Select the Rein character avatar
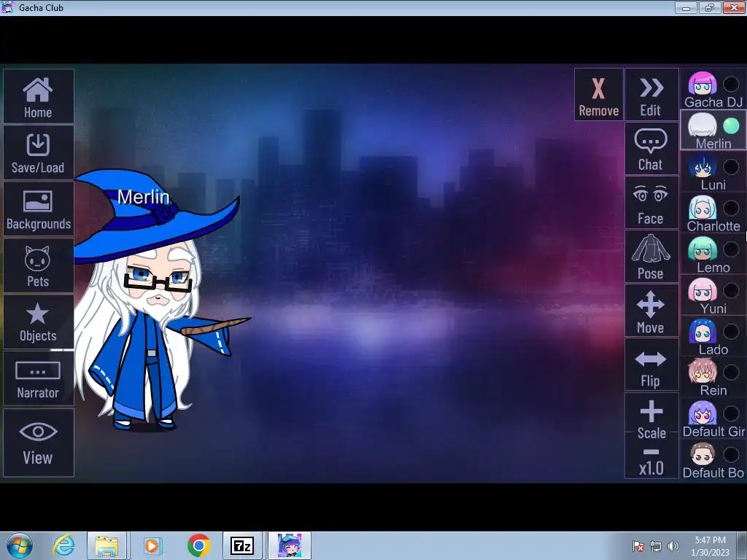 click(x=703, y=372)
